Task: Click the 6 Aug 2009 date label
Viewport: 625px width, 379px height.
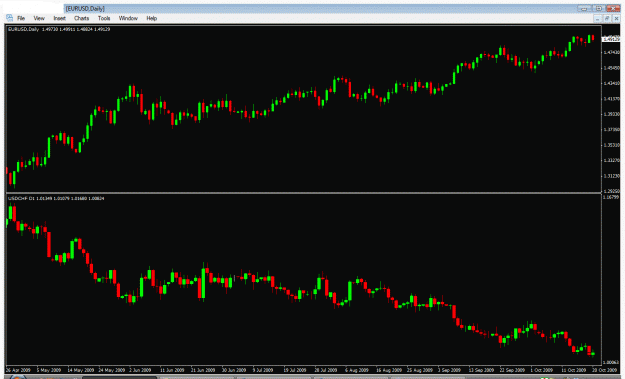Action: tap(357, 370)
